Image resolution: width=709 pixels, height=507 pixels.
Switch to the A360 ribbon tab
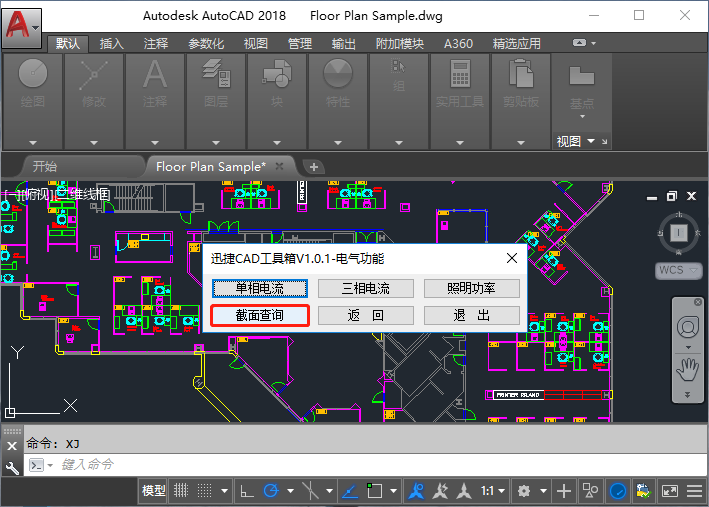(x=458, y=44)
